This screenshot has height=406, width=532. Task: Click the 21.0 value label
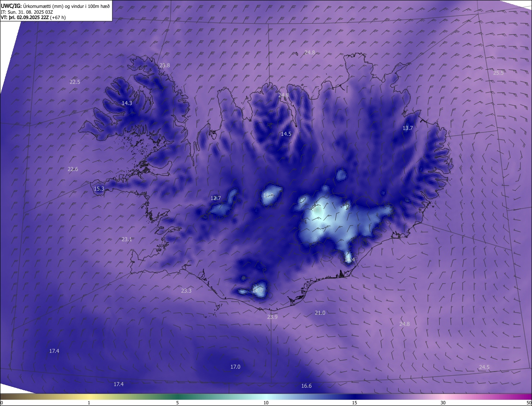point(320,313)
